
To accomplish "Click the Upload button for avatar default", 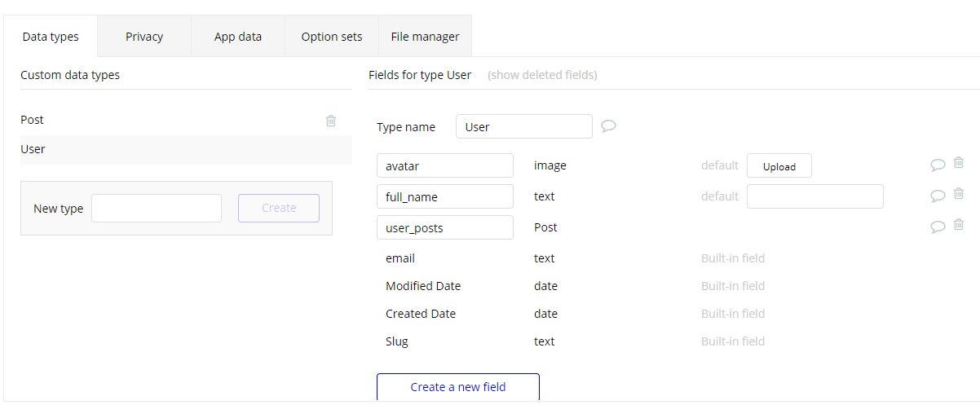I will [779, 166].
